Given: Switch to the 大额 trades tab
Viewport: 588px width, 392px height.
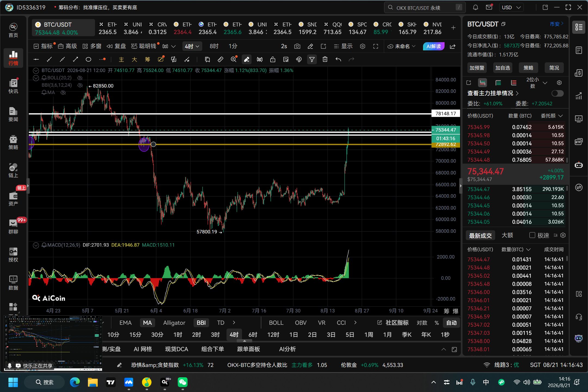Looking at the screenshot, I should pyautogui.click(x=507, y=235).
